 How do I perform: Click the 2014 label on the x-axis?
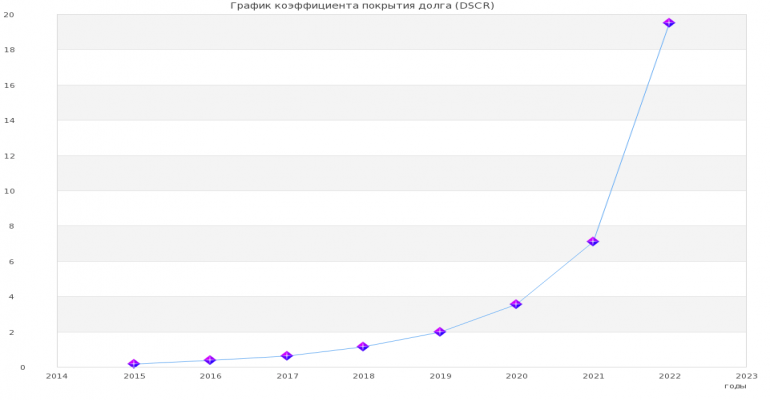[57, 376]
